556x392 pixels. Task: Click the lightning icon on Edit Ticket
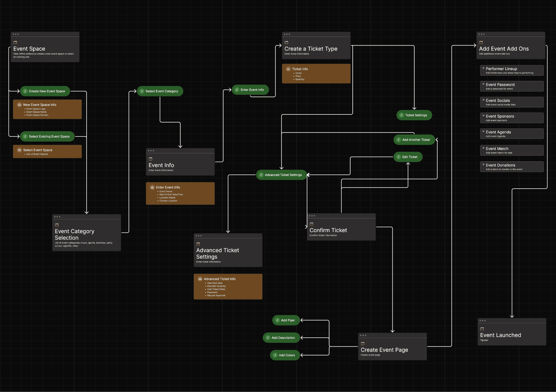click(399, 157)
